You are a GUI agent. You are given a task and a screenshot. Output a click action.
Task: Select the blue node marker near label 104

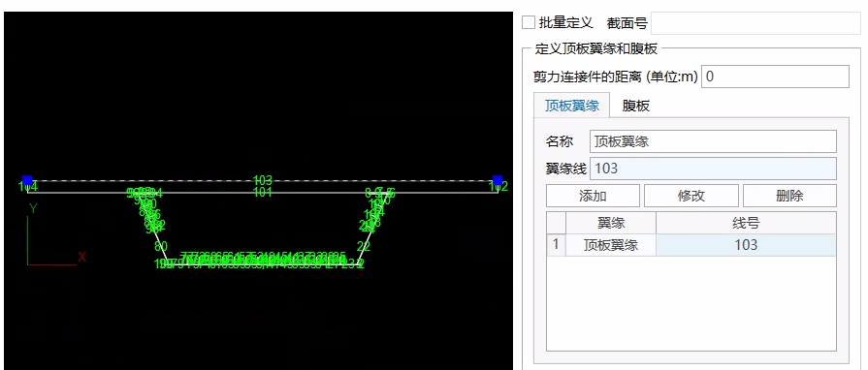27,180
